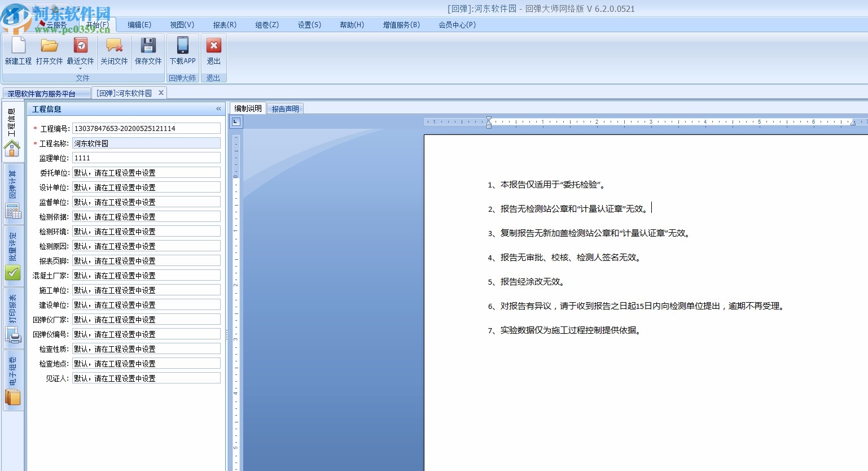
Task: Exit the program with 退出 button
Action: coord(214,51)
